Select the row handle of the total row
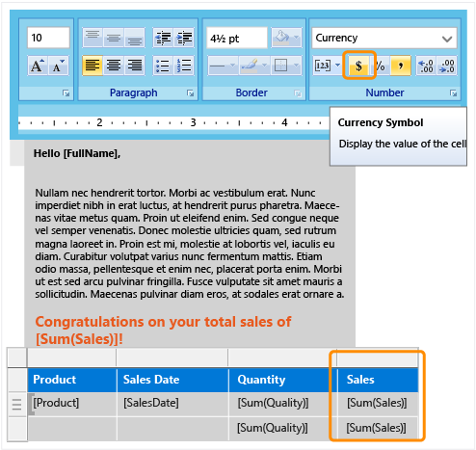Screen dimensions: 476x450 pyautogui.click(x=17, y=429)
